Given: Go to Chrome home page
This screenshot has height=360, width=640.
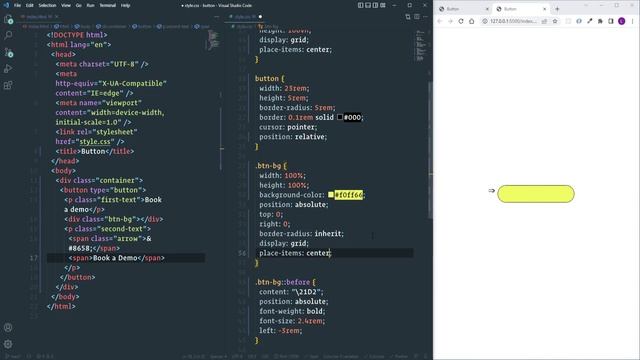Looking at the screenshot, I should tap(471, 21).
